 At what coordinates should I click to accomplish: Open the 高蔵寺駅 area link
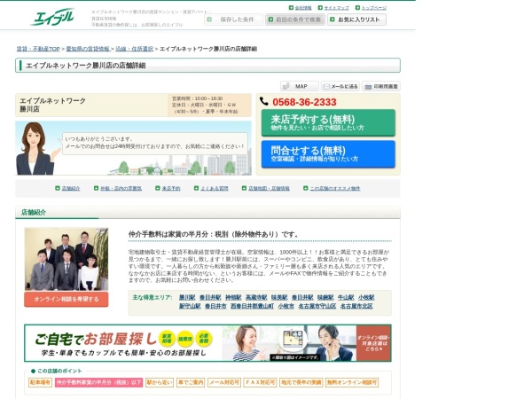click(256, 297)
